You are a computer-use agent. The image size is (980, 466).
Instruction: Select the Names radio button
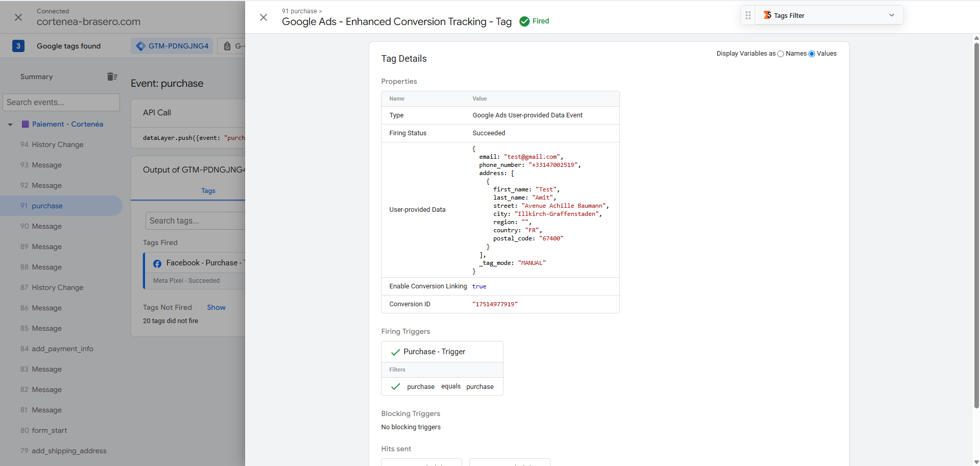coord(780,54)
